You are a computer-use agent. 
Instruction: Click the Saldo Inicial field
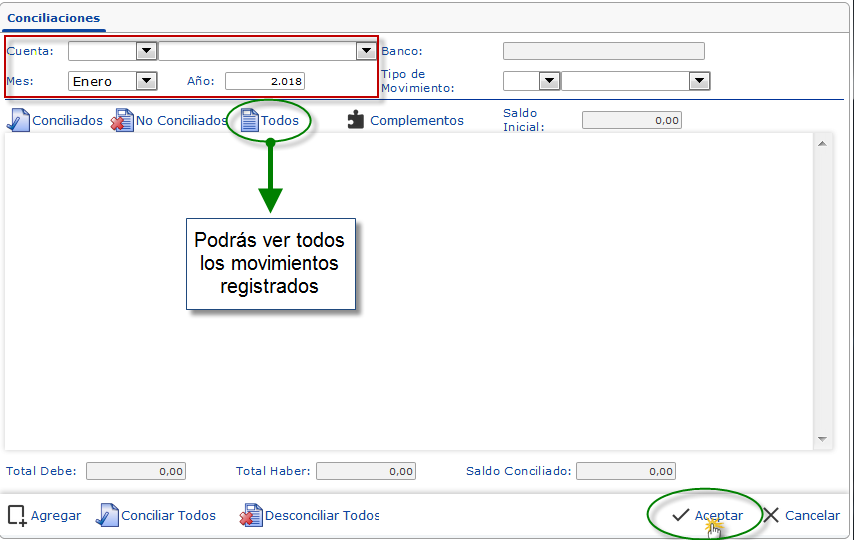coord(632,120)
